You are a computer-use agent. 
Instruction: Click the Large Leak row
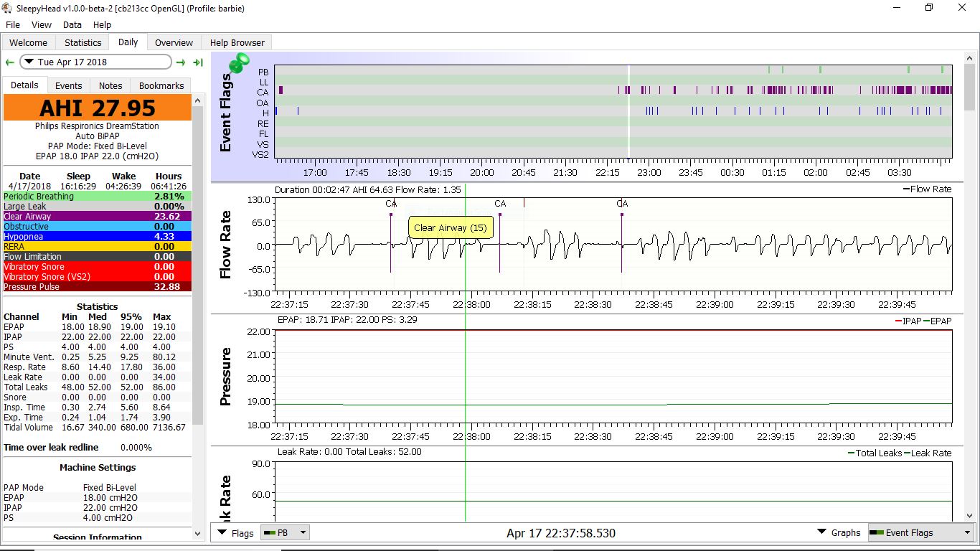(98, 207)
